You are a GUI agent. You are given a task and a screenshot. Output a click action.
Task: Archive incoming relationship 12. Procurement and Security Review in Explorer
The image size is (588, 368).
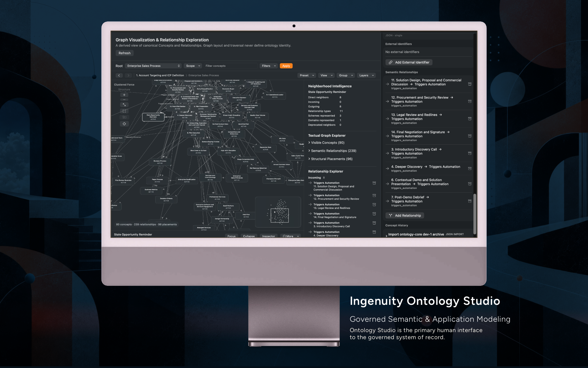(x=374, y=195)
